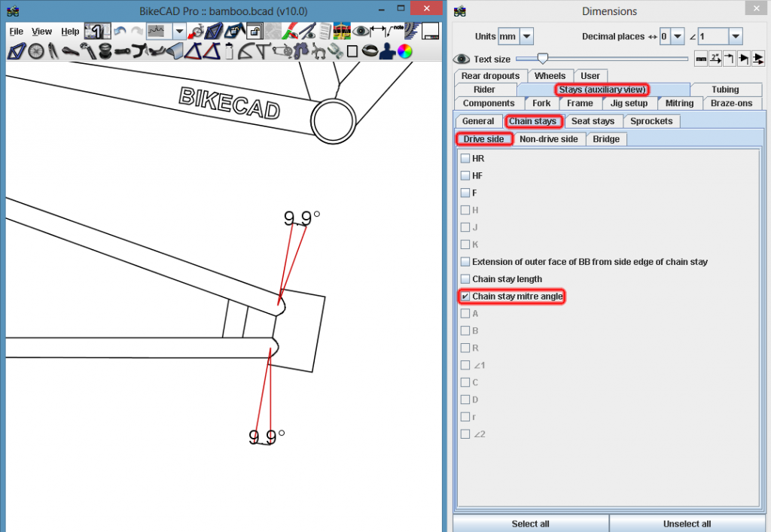Screen dimensions: 771x532
Task: Switch to the Rear dropouts tab
Action: pyautogui.click(x=490, y=76)
